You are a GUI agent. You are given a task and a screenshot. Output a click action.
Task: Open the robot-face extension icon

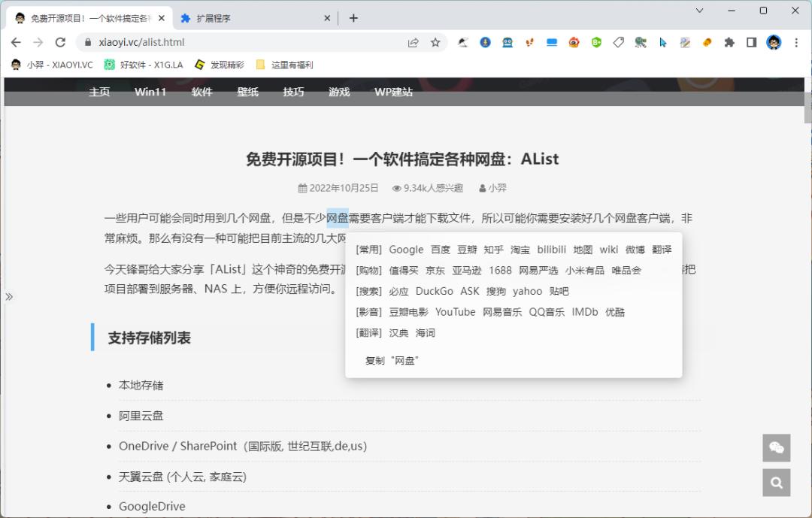(x=507, y=43)
